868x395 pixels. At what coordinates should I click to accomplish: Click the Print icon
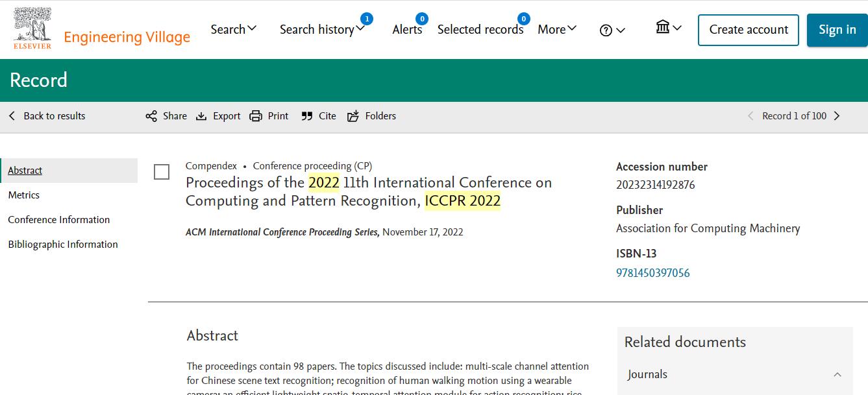pyautogui.click(x=256, y=116)
